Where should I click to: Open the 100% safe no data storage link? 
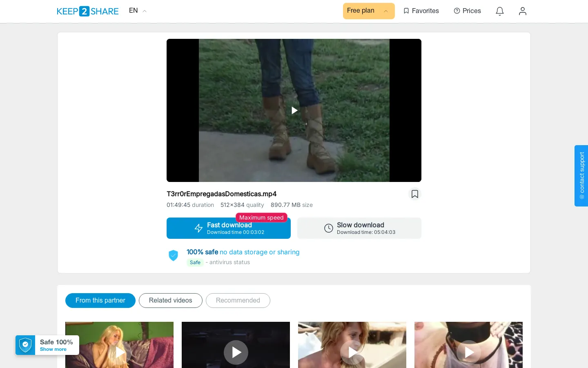tap(243, 252)
